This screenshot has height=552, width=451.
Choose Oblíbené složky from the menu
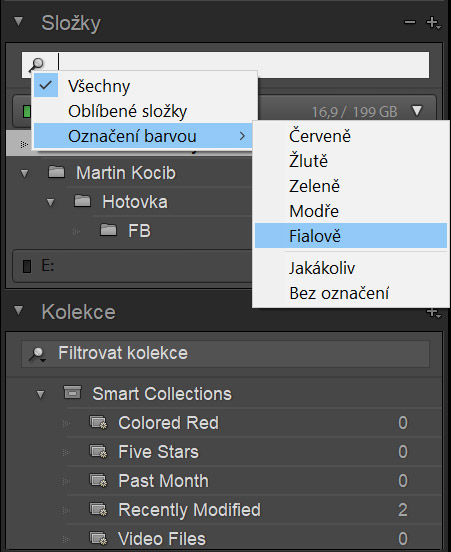click(145, 111)
